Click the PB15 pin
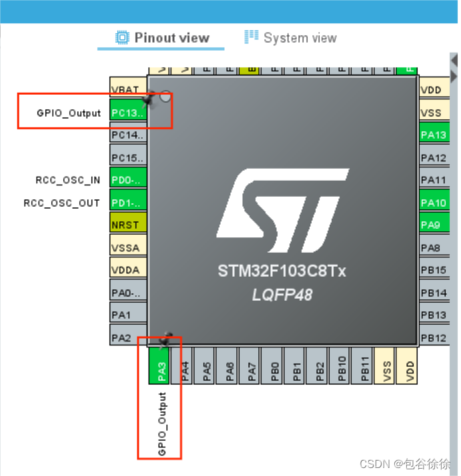461x476 pixels. pyautogui.click(x=434, y=267)
